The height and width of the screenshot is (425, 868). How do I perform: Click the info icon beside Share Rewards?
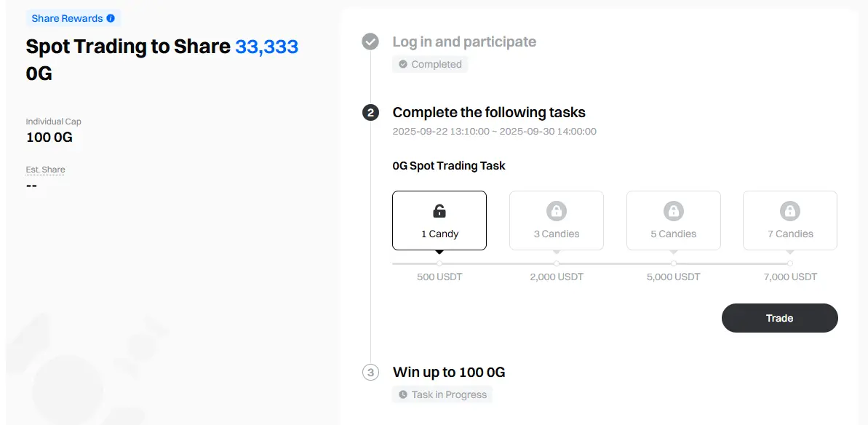(x=111, y=18)
